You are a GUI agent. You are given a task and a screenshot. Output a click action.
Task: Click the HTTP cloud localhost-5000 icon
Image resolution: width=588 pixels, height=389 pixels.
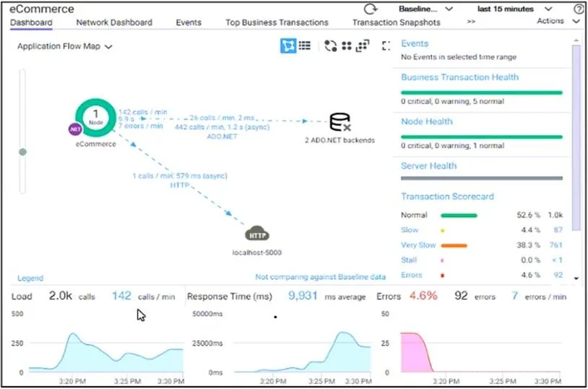pyautogui.click(x=257, y=235)
